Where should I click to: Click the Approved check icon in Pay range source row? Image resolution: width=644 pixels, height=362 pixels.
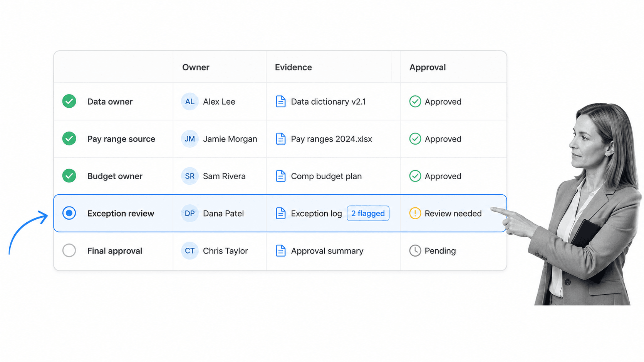(x=415, y=139)
